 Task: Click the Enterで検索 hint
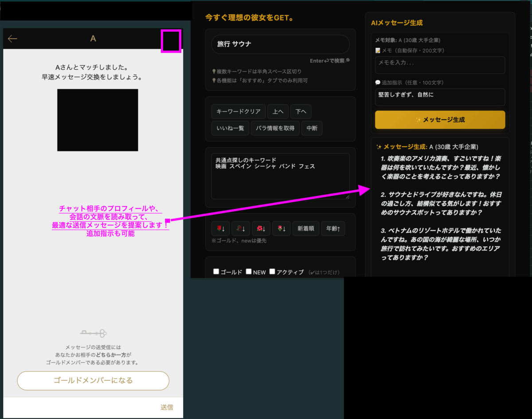tap(330, 61)
